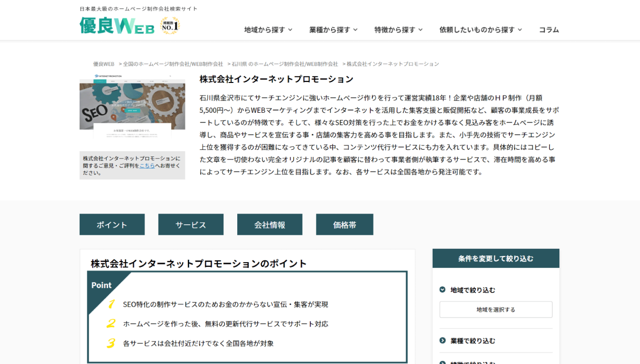The image size is (640, 364).
Task: Click the 地域を選択する button
Action: tap(496, 309)
